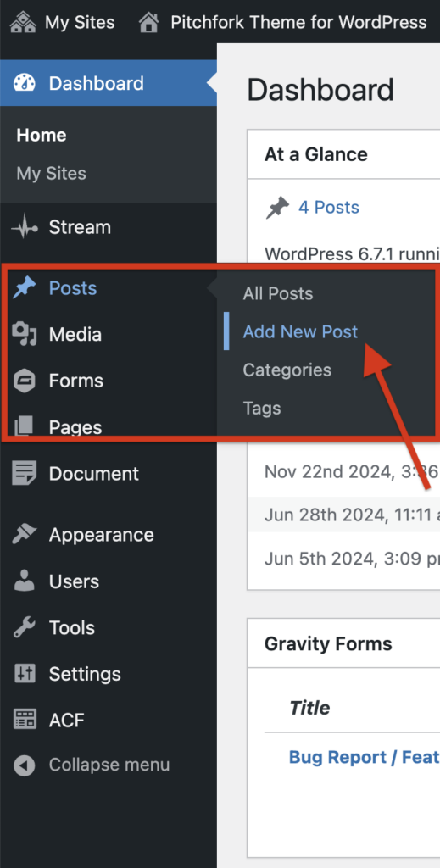Open the Pages menu label
The image size is (440, 868).
[75, 427]
